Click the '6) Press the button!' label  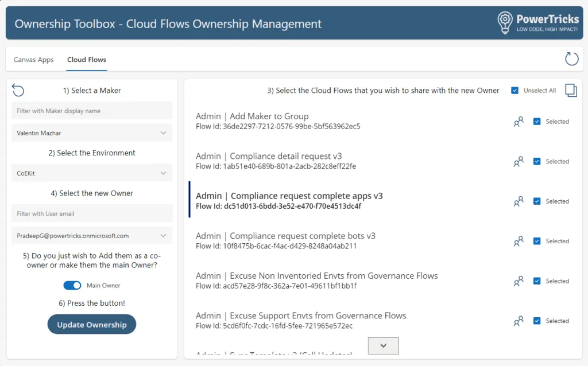92,303
